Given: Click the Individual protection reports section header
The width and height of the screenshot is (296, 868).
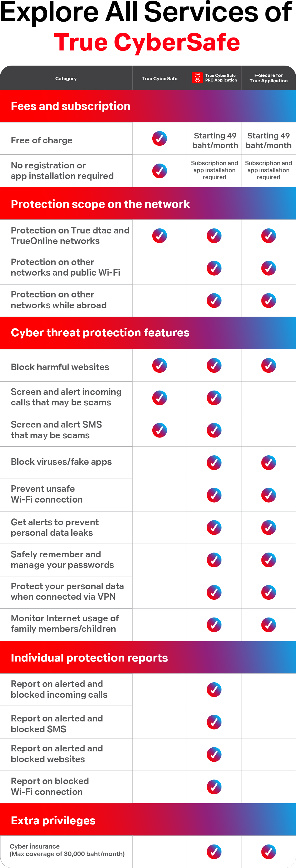Looking at the screenshot, I should point(89,657).
